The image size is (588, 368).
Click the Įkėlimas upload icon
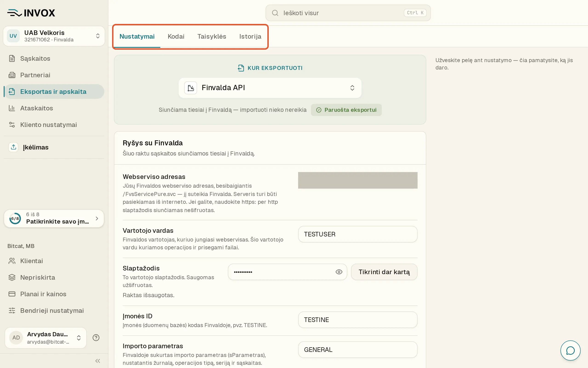point(13,147)
